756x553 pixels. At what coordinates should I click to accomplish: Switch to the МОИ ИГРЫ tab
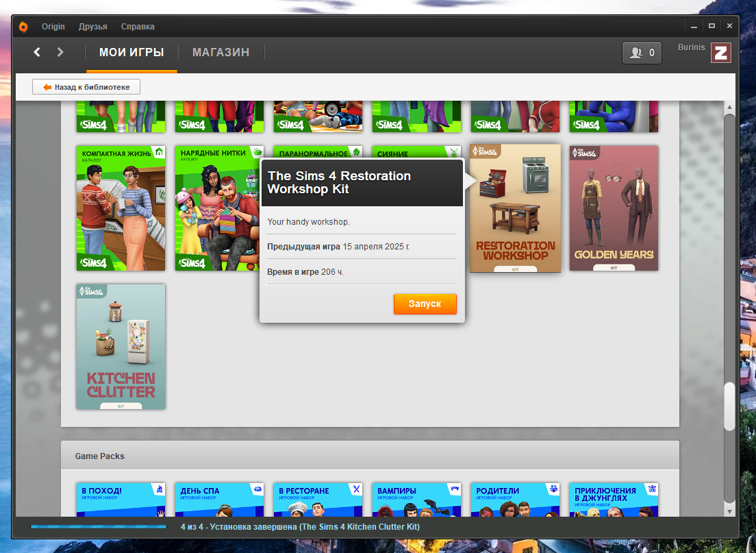click(131, 52)
